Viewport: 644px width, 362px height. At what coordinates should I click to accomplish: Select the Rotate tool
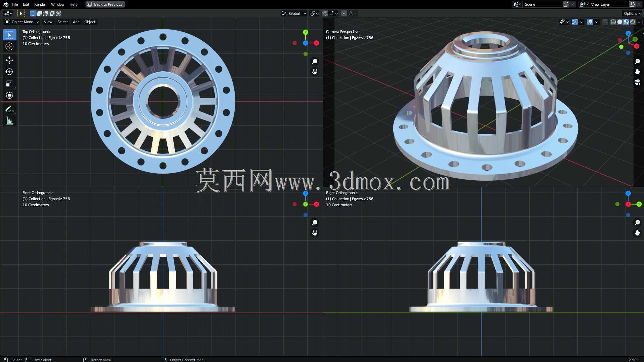(9, 72)
